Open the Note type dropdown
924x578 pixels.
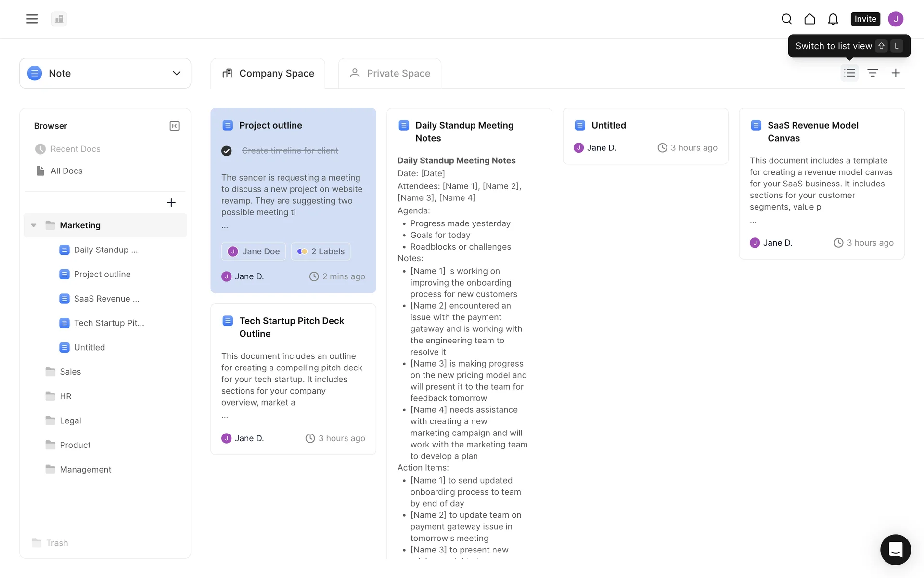tap(105, 73)
